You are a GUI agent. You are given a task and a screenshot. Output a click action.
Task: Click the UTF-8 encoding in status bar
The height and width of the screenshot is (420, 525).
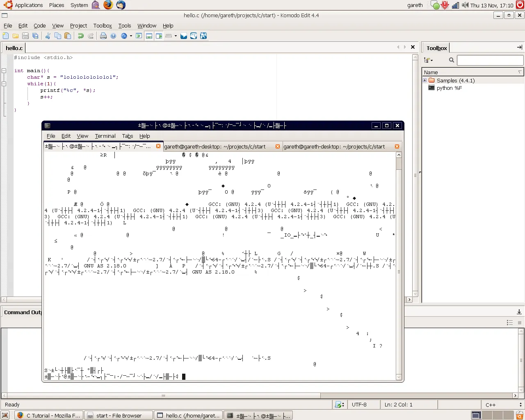[x=359, y=404]
